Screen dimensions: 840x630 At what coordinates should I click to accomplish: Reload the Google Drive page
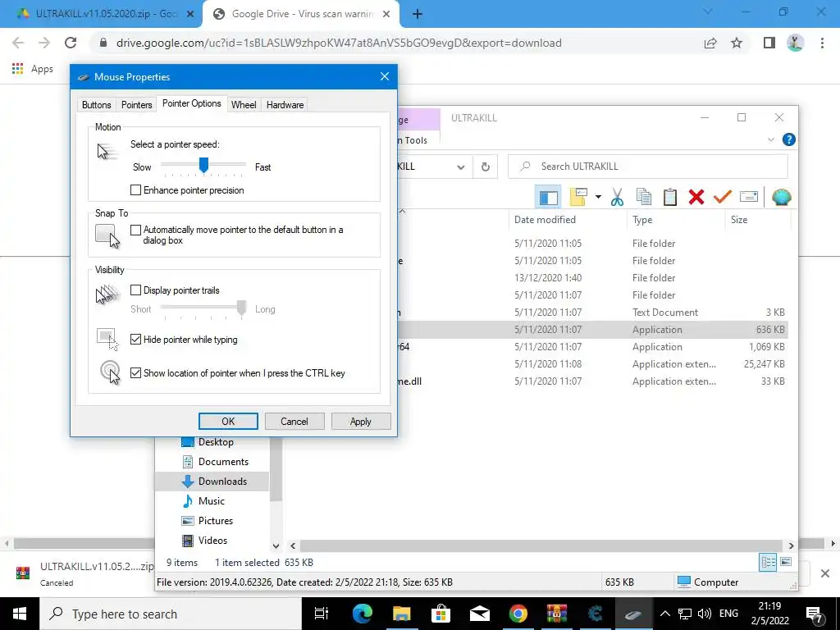tap(71, 43)
